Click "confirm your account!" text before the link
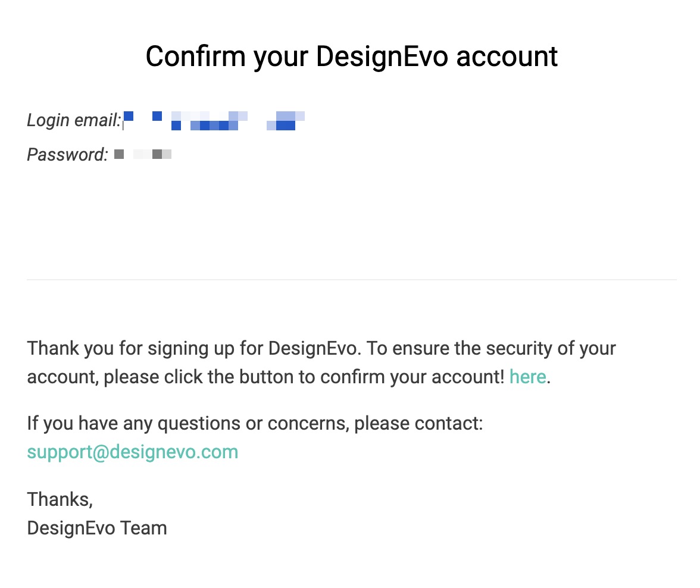The image size is (700, 588). point(412,377)
